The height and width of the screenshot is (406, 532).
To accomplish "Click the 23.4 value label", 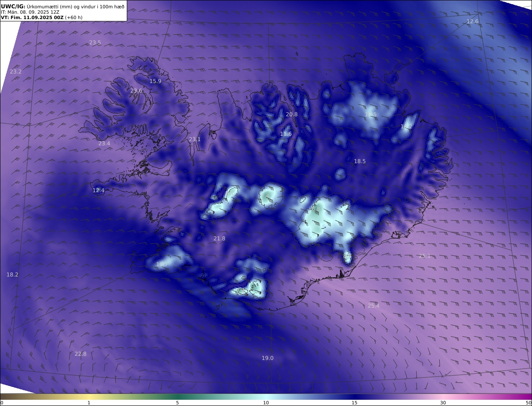I will 104,143.
